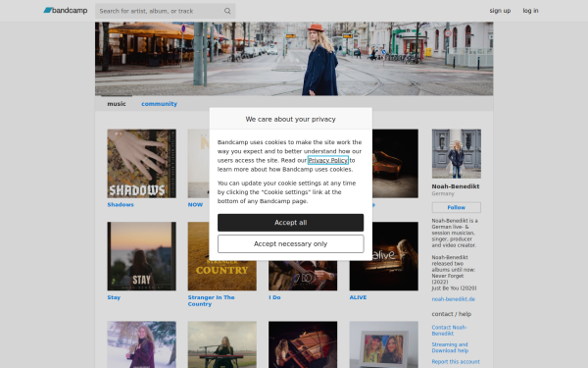Visit the noah-benedikt.de website link
Image resolution: width=588 pixels, height=368 pixels.
453,299
